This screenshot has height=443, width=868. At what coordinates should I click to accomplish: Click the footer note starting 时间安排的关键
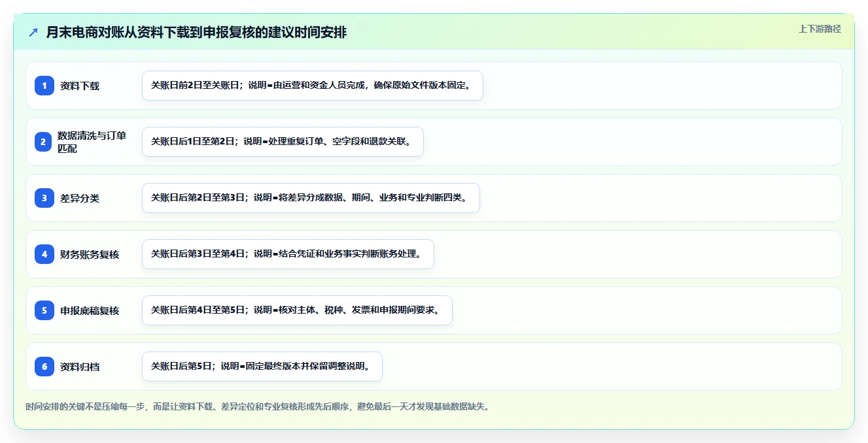tap(258, 406)
